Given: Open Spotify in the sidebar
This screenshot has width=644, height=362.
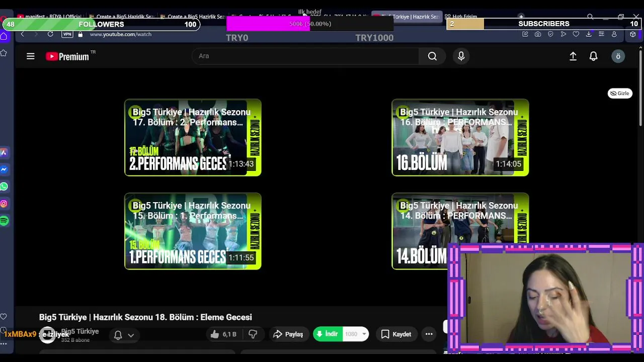Looking at the screenshot, I should pos(4,221).
